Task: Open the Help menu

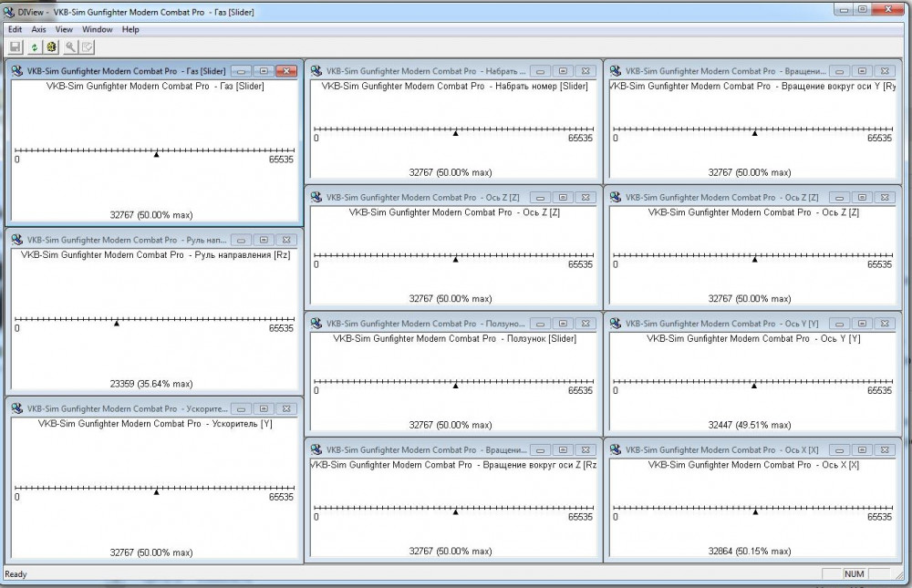Action: [x=130, y=29]
